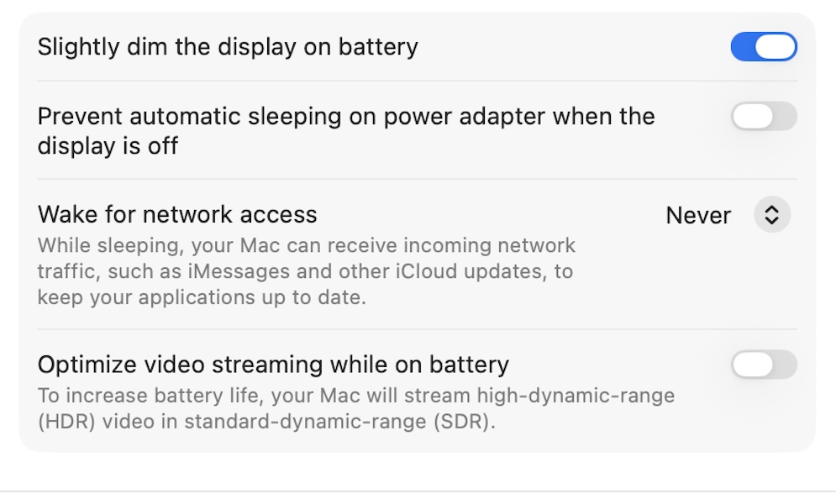This screenshot has width=836, height=504.
Task: Click the While sleeping description paragraph
Action: pos(306,272)
